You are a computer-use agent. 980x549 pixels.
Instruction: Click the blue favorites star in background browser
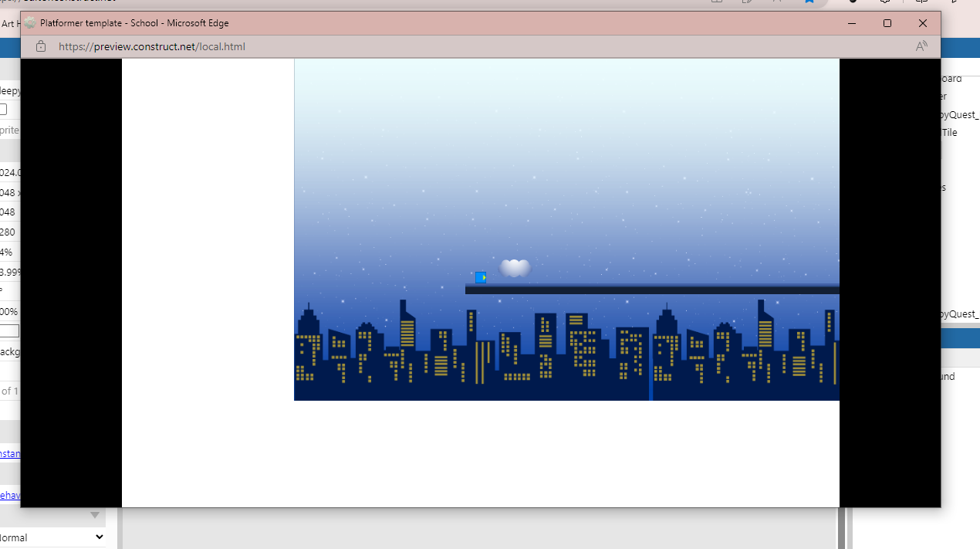click(809, 2)
